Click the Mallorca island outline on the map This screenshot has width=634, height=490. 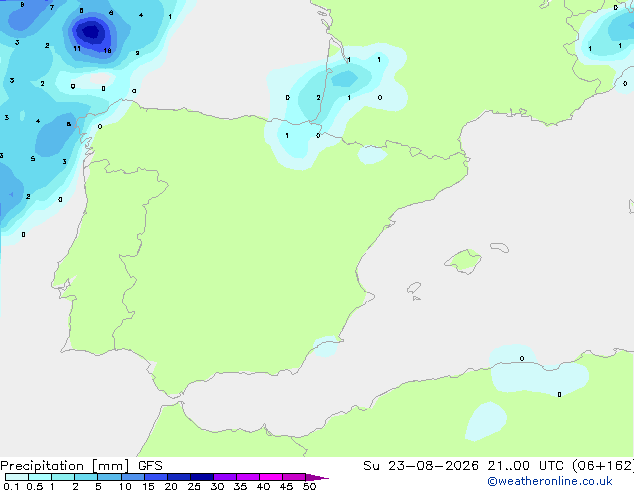click(463, 261)
